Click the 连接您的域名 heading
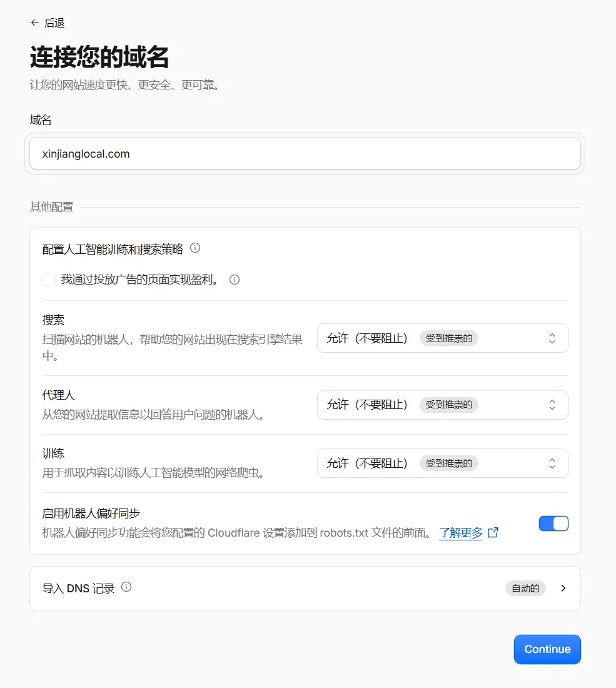 (x=99, y=57)
